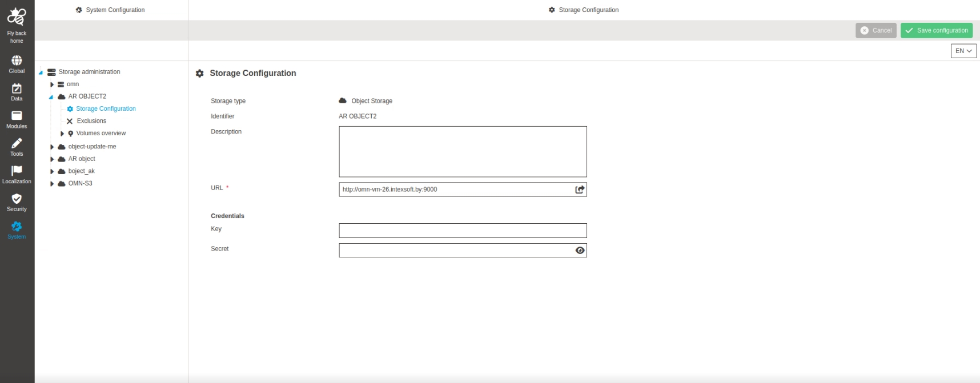Open the EN language dropdown
The width and height of the screenshot is (980, 383).
click(963, 51)
